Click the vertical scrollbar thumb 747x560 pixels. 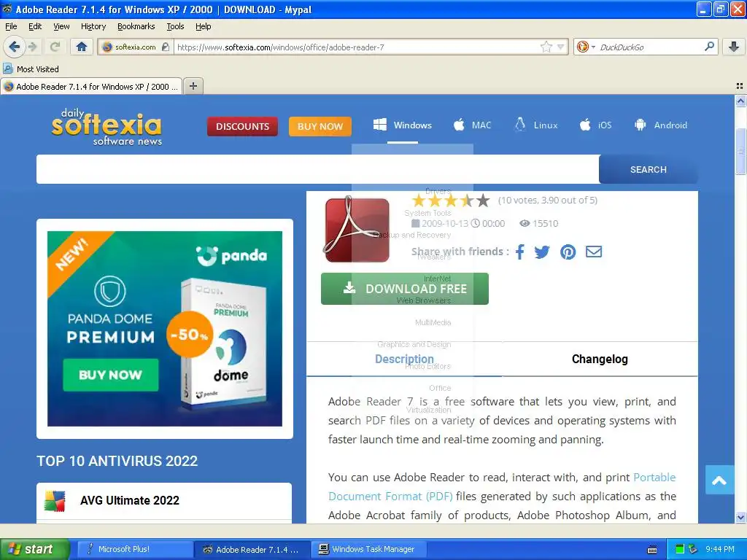740,151
